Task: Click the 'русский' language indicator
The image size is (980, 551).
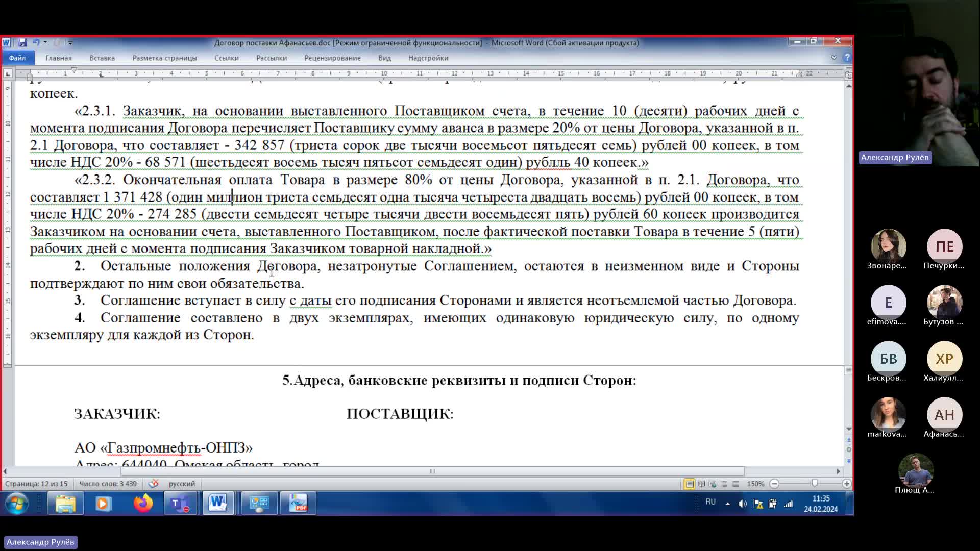Action: click(x=182, y=484)
